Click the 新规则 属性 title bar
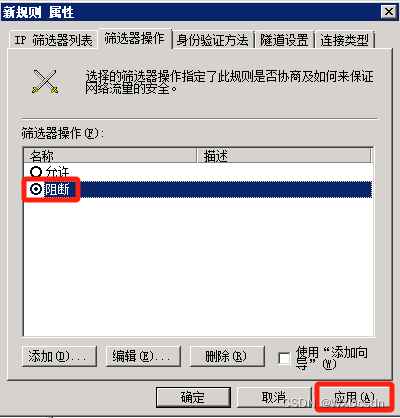 [190, 12]
